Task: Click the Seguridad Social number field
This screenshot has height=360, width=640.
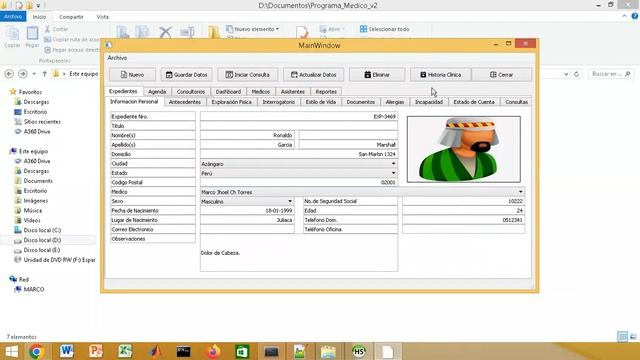Action: point(463,201)
